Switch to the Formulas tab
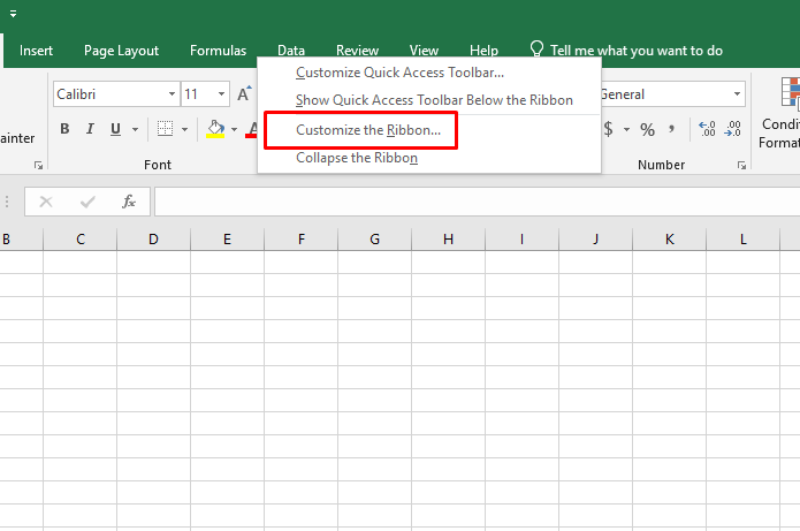This screenshot has width=800, height=531. (218, 50)
